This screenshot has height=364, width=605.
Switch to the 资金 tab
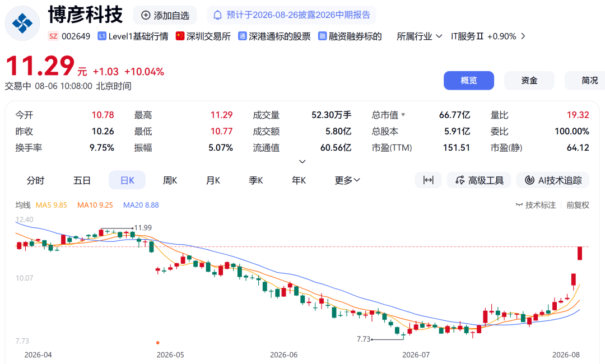pos(529,81)
